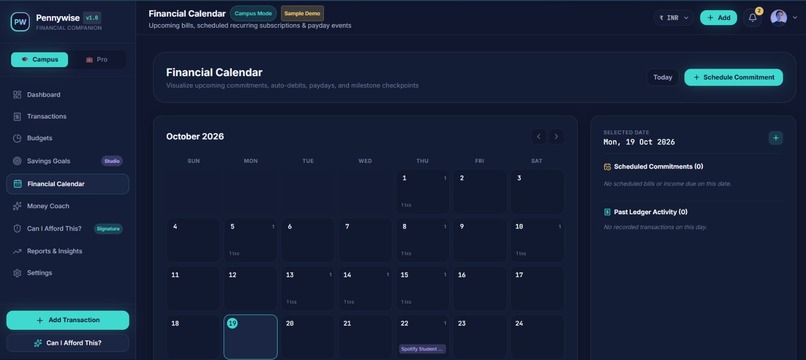Switch to Pro mode
The height and width of the screenshot is (360, 806).
point(97,60)
